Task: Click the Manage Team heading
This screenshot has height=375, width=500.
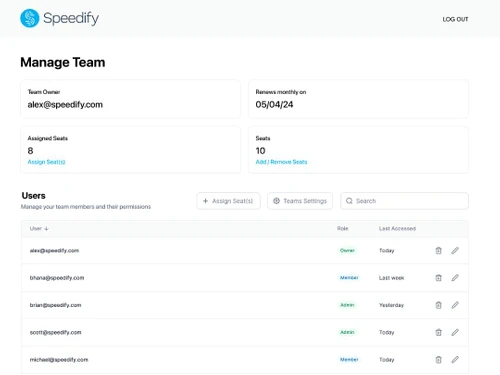Action: coord(63,62)
